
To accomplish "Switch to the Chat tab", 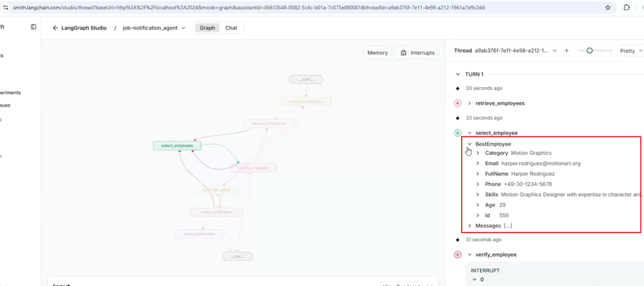I will tap(231, 28).
